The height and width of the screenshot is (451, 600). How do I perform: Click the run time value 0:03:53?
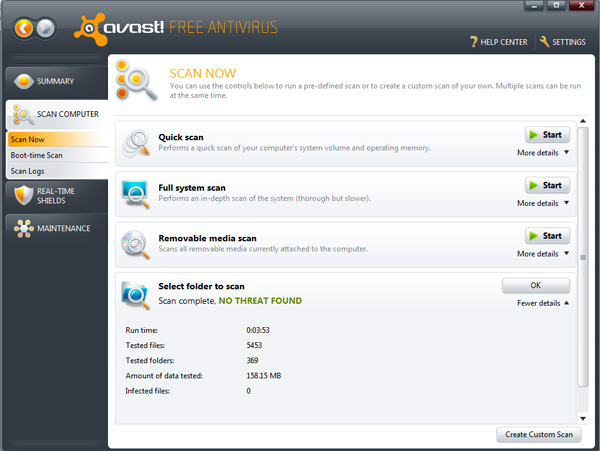coord(258,330)
